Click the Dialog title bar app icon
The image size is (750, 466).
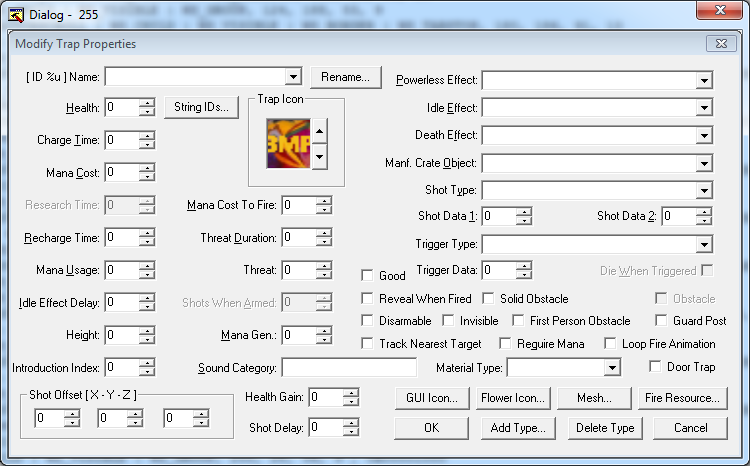point(16,15)
